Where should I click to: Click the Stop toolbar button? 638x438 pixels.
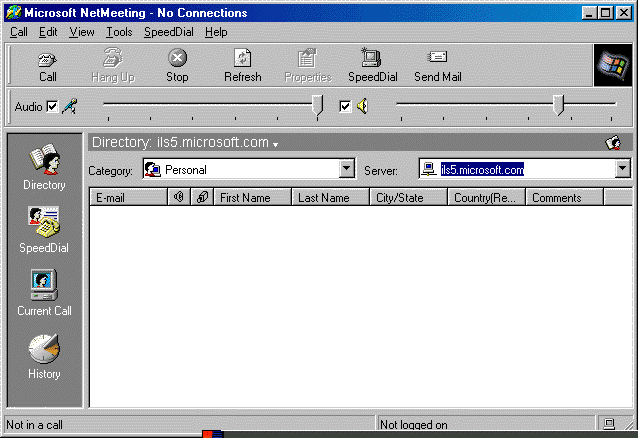(177, 66)
